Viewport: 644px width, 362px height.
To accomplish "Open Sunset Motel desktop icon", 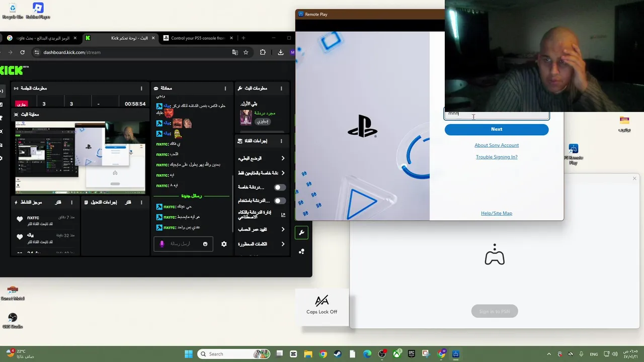I will pos(13,293).
